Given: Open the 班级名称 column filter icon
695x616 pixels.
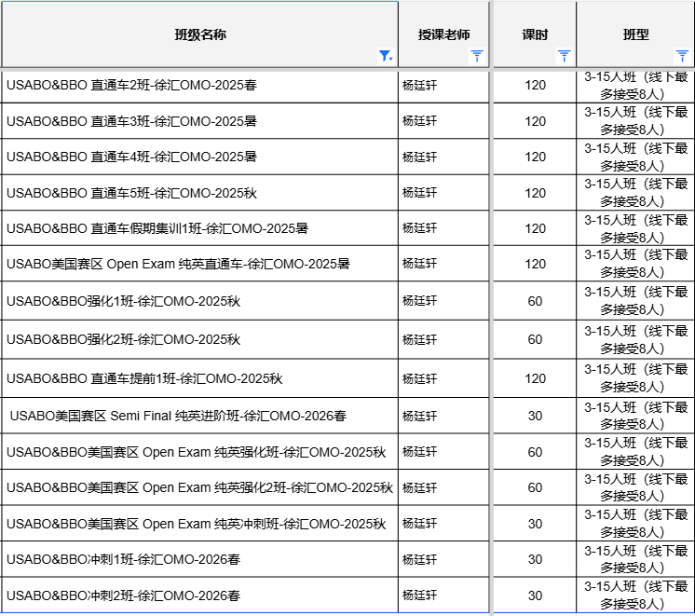Looking at the screenshot, I should [385, 56].
